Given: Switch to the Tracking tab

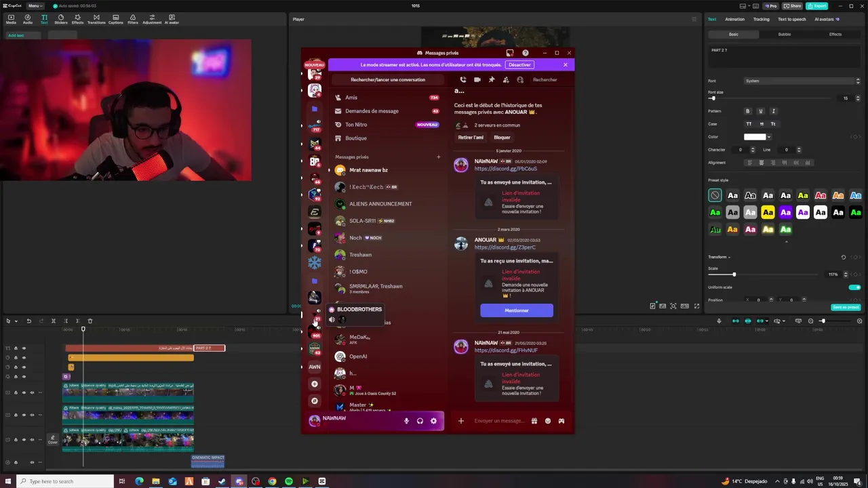Looking at the screenshot, I should click(761, 19).
